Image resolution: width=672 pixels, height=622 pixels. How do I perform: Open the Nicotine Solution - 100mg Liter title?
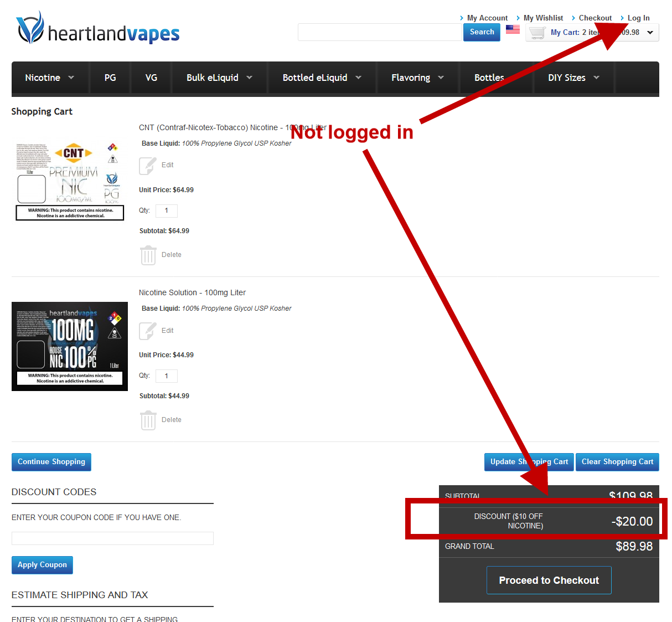pos(192,293)
